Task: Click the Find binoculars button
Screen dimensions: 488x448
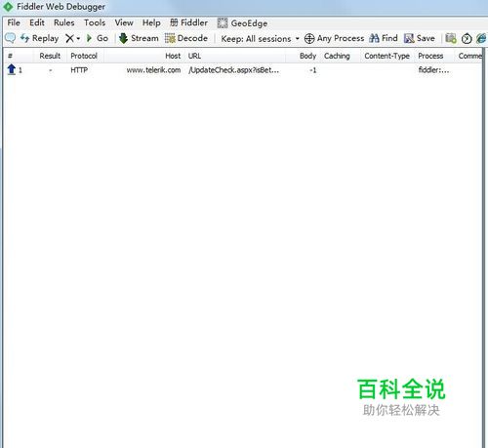Action: point(384,38)
